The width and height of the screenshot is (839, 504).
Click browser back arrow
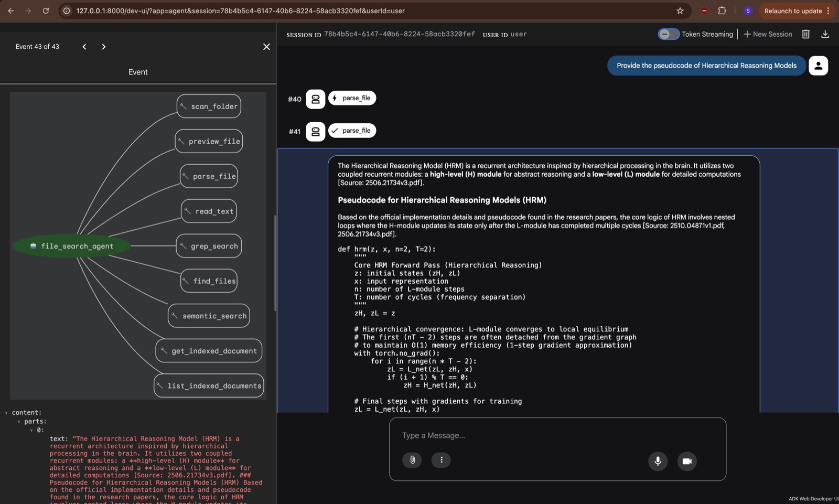coord(11,10)
